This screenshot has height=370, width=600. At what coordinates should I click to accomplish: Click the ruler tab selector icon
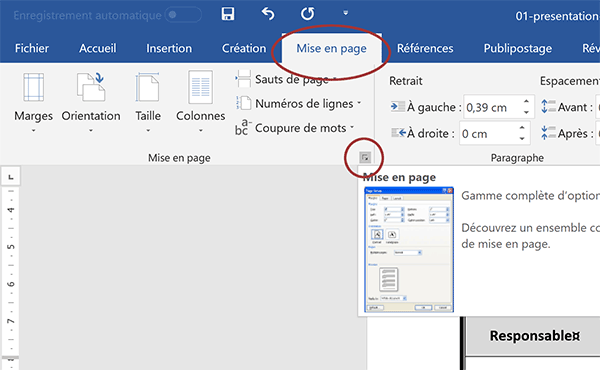(11, 177)
